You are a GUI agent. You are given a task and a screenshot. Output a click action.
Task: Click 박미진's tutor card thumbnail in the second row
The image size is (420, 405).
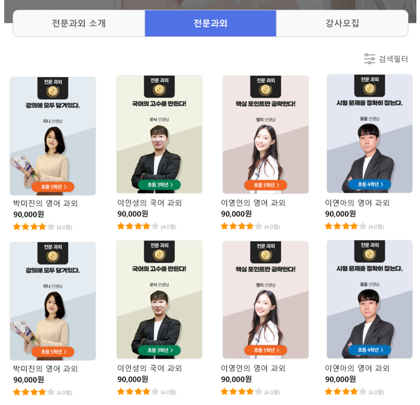[53, 301]
